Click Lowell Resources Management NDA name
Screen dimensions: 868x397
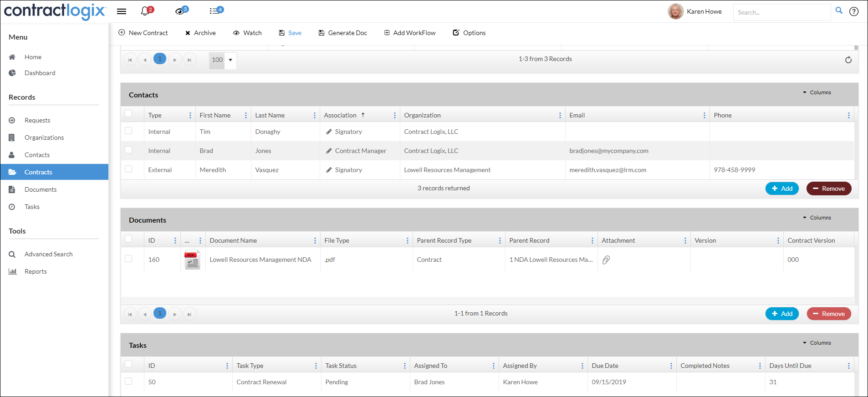(x=260, y=260)
